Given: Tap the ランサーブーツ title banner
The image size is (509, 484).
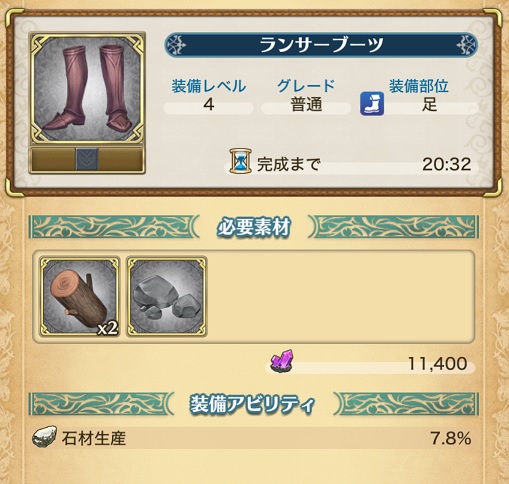Looking at the screenshot, I should click(321, 45).
